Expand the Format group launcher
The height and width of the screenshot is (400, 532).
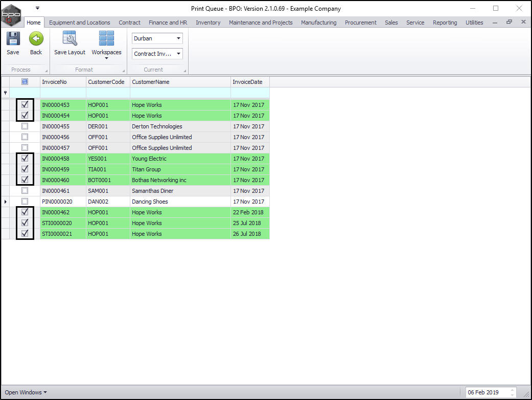tap(124, 71)
